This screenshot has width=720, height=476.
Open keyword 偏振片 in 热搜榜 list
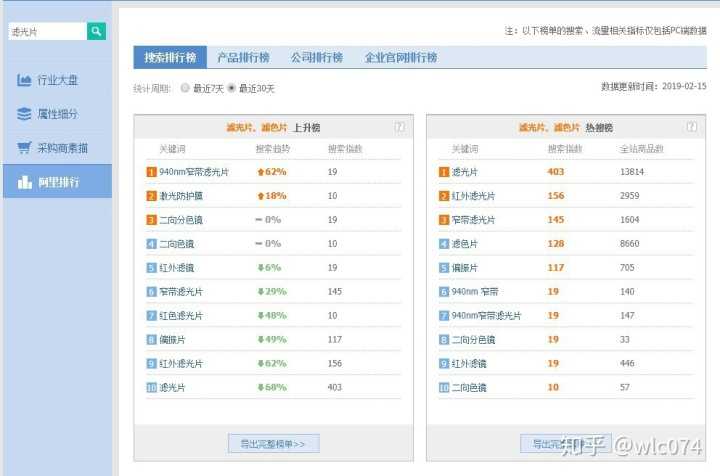(465, 268)
